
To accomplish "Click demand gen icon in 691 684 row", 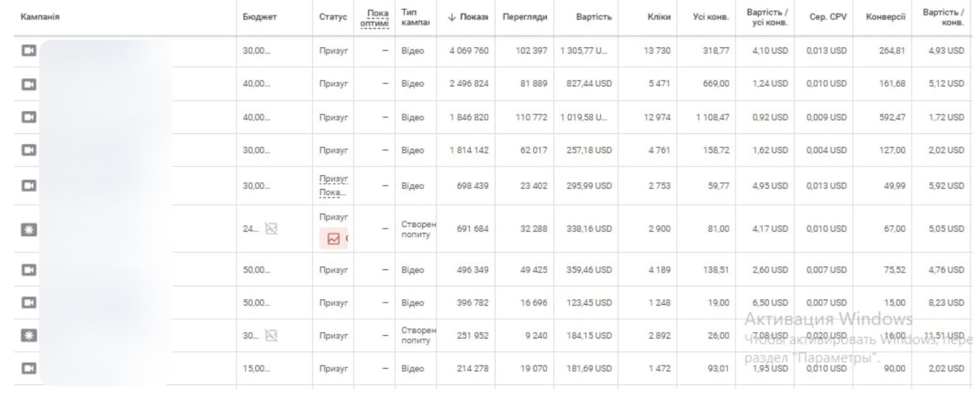I will pyautogui.click(x=29, y=229).
